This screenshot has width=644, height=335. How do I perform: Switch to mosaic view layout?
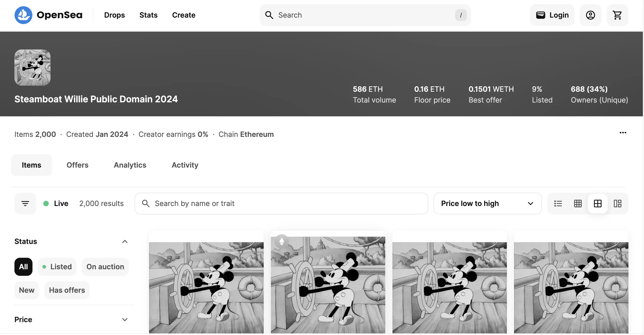pos(617,203)
